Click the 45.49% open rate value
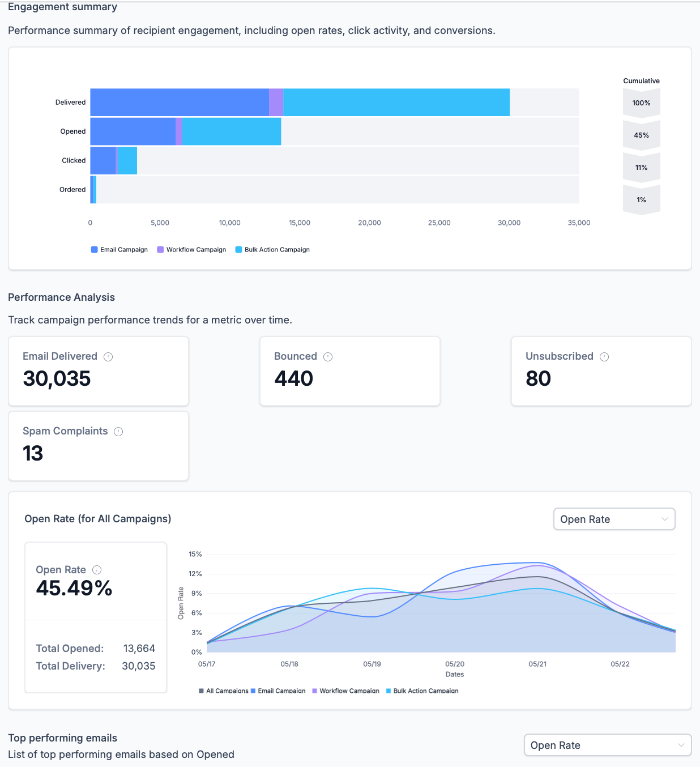The height and width of the screenshot is (767, 700). 74,588
